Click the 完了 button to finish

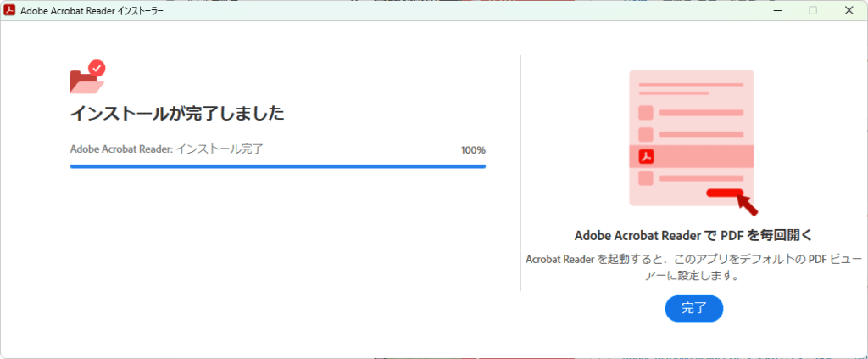tap(693, 309)
